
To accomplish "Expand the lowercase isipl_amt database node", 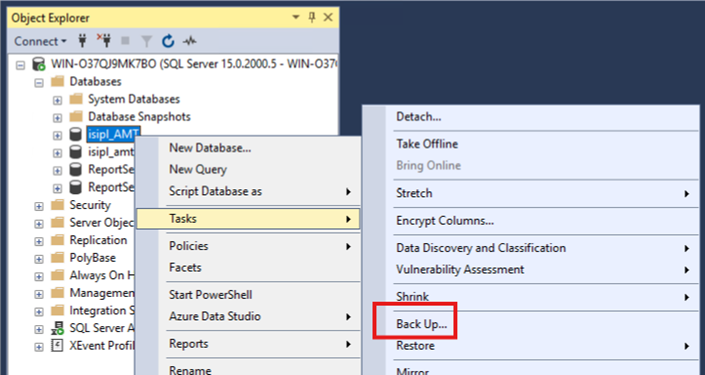I will [58, 153].
